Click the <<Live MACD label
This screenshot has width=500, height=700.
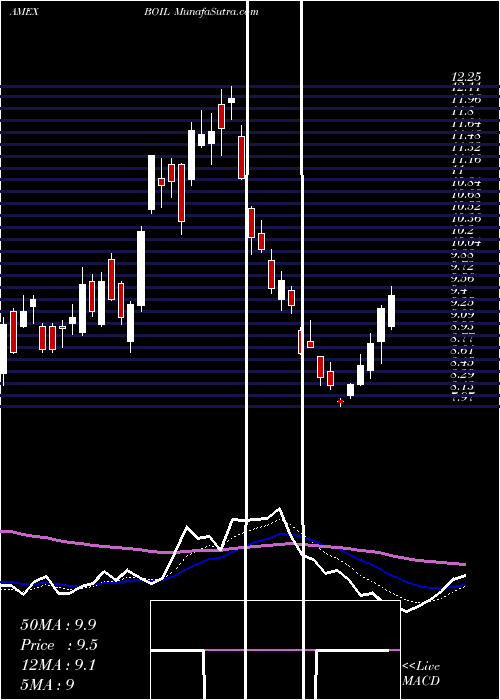(x=421, y=673)
